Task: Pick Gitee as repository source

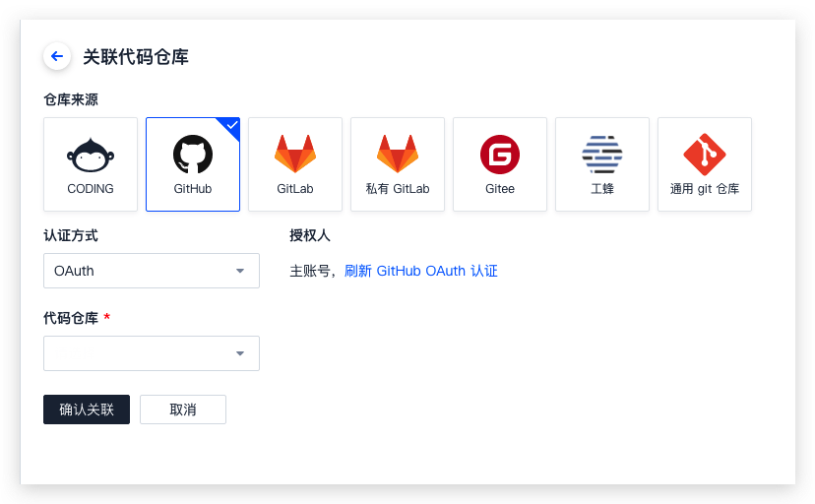Action: [x=500, y=164]
